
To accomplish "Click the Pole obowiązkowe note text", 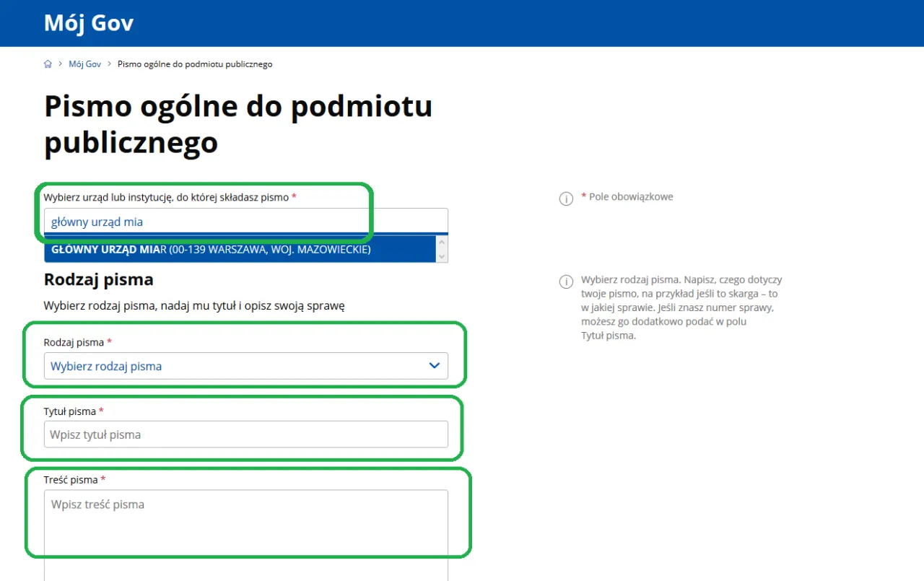I will tap(627, 197).
